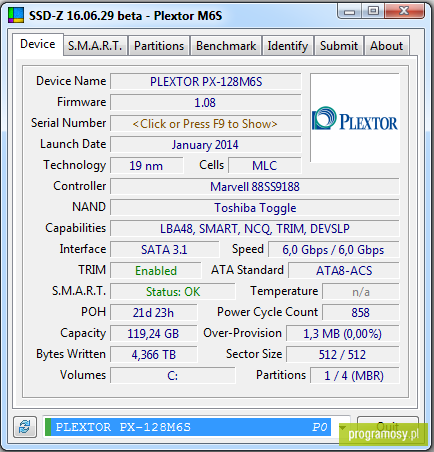Click the NAND value Toshiba Toggle
The height and width of the screenshot is (452, 434).
[255, 208]
